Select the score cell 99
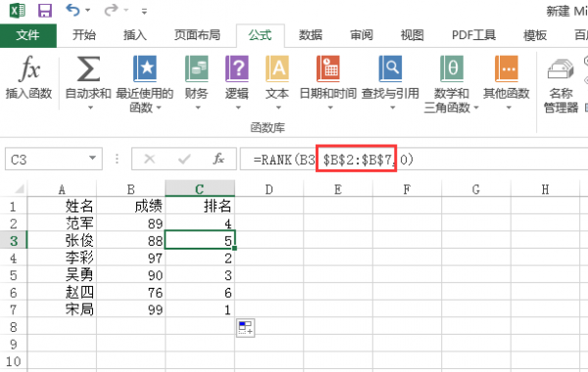Image resolution: width=588 pixels, height=372 pixels. pos(131,309)
